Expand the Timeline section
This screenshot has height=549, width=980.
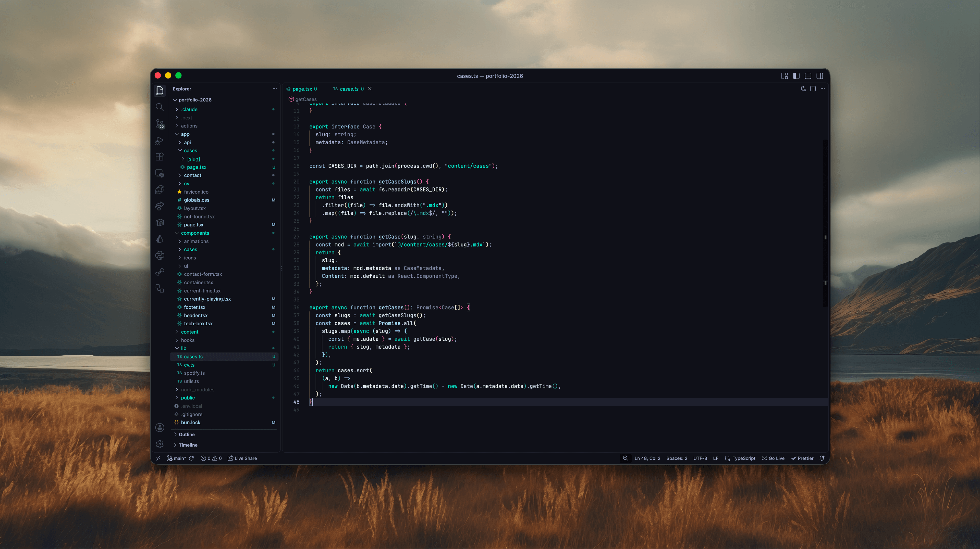pos(225,445)
